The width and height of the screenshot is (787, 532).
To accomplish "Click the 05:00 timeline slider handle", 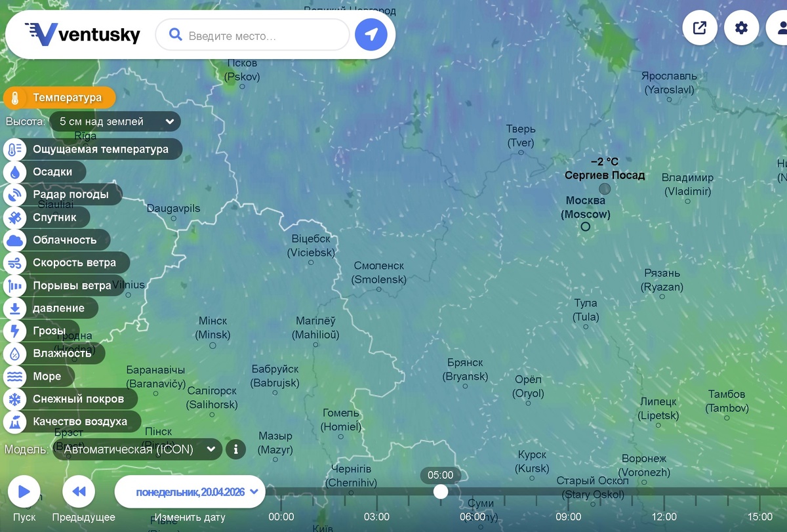I will [441, 491].
